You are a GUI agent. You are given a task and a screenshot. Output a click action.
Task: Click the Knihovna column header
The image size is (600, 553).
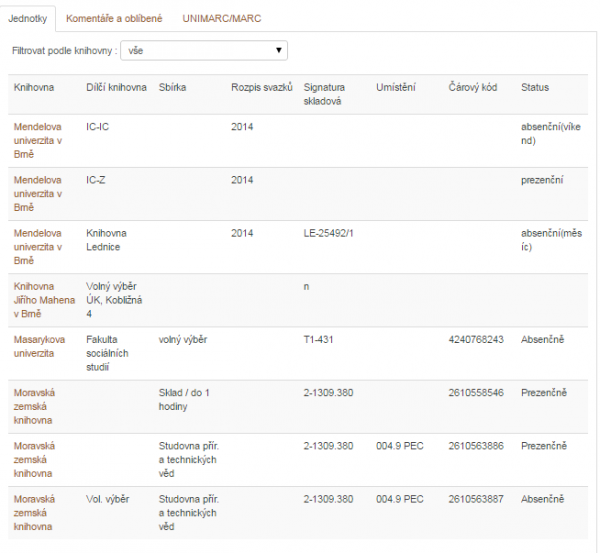(x=34, y=88)
